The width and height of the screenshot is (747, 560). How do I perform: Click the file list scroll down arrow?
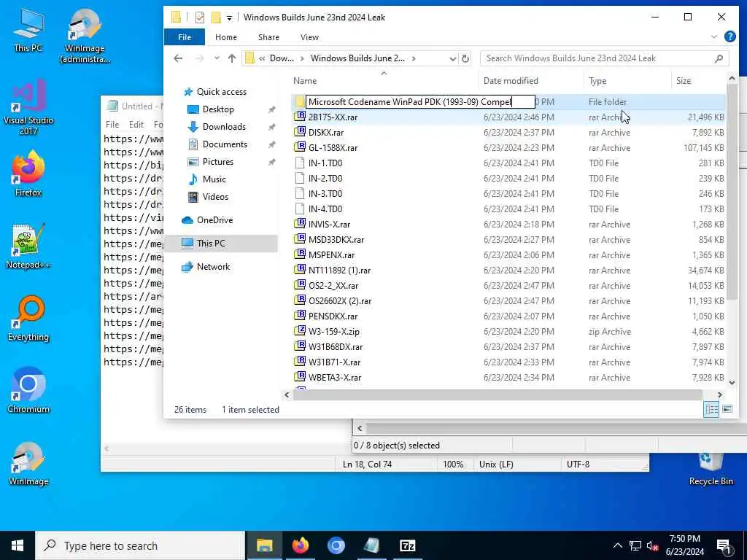(732, 382)
